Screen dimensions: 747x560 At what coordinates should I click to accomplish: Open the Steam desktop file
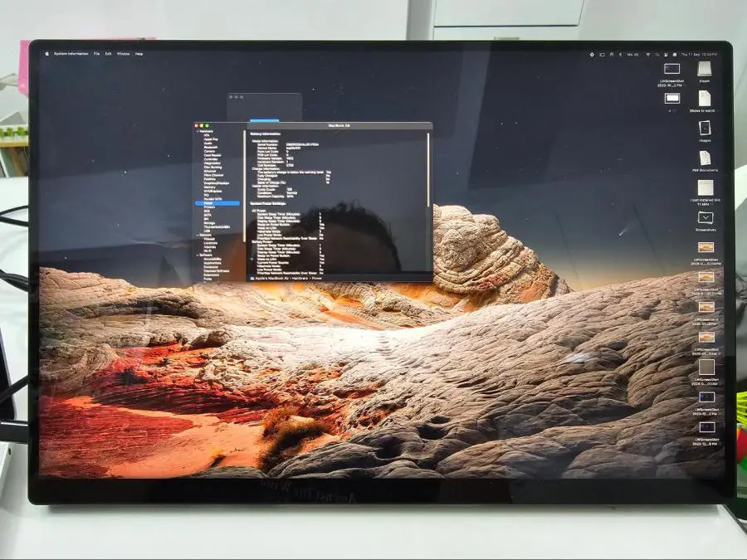705,71
